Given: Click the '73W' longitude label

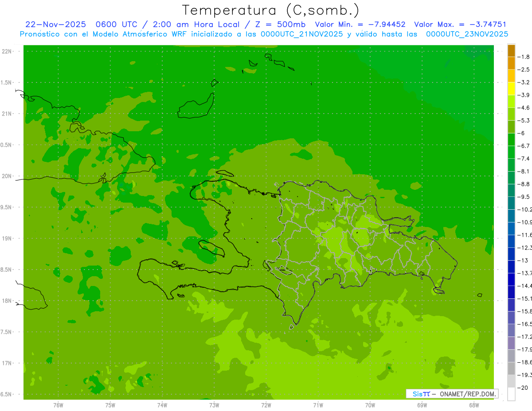Looking at the screenshot, I should point(214,405).
